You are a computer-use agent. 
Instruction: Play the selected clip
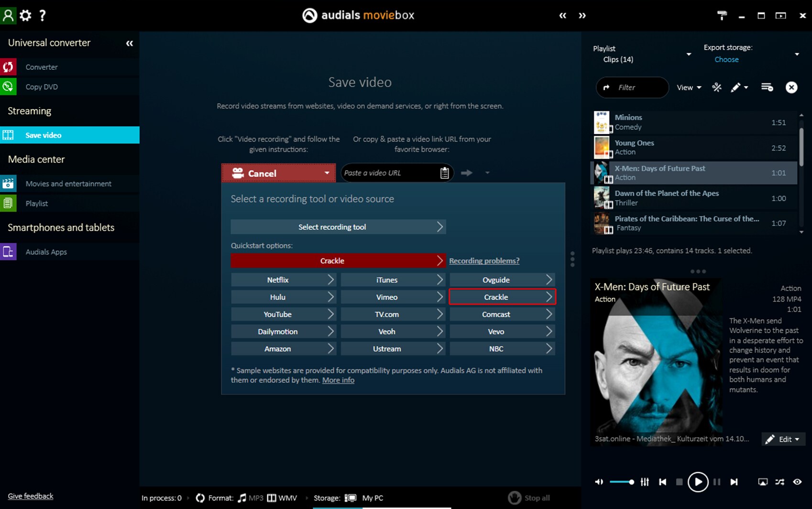[698, 482]
